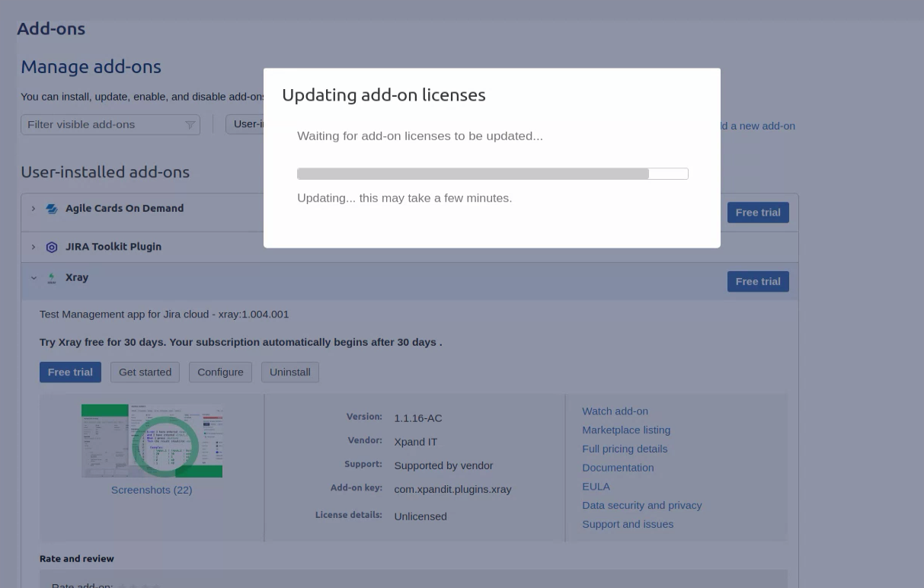Click the Agile Cards On Demand title
924x588 pixels.
124,208
